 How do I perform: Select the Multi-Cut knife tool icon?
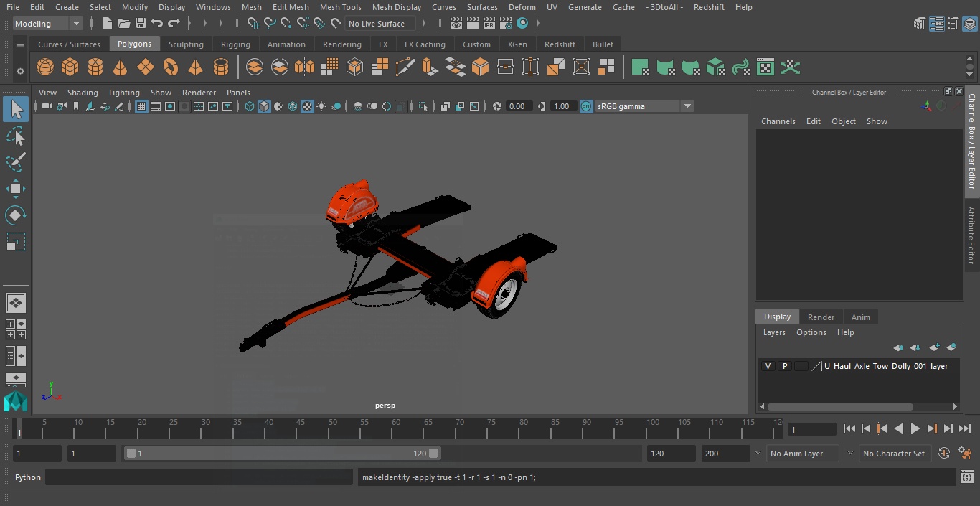pyautogui.click(x=405, y=67)
